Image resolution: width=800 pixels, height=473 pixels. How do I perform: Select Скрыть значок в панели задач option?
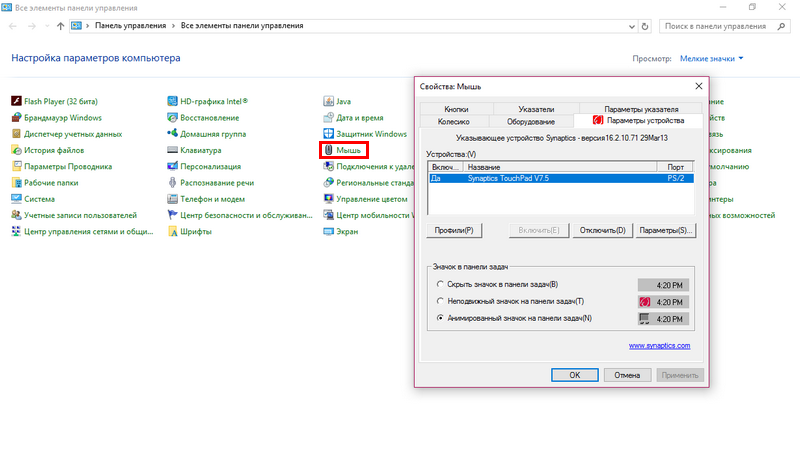coord(442,285)
